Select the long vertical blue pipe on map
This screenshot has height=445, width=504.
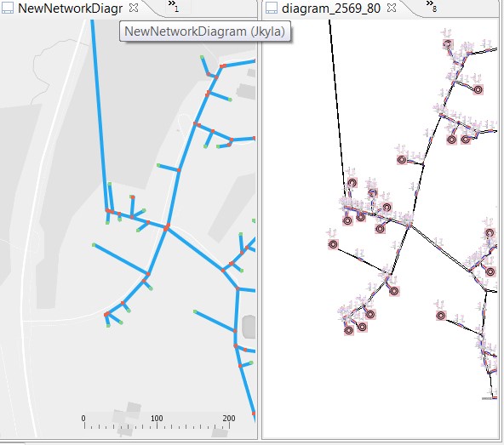(x=99, y=115)
